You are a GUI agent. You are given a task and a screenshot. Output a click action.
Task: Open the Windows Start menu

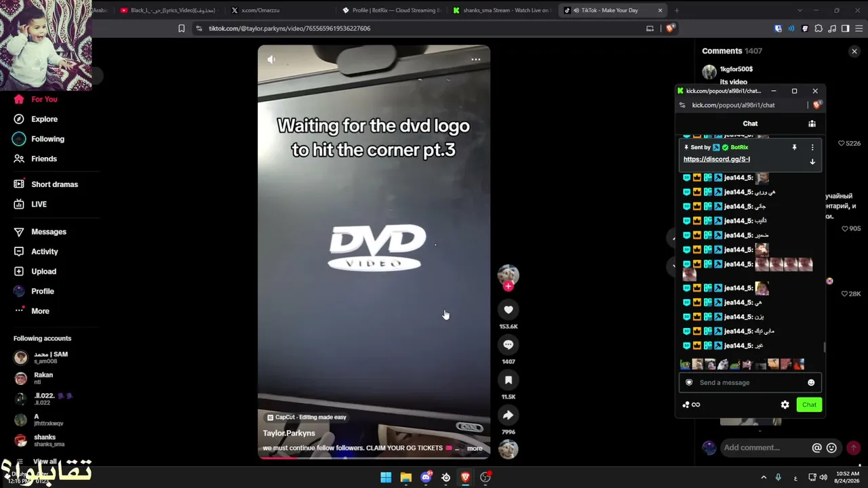click(386, 477)
